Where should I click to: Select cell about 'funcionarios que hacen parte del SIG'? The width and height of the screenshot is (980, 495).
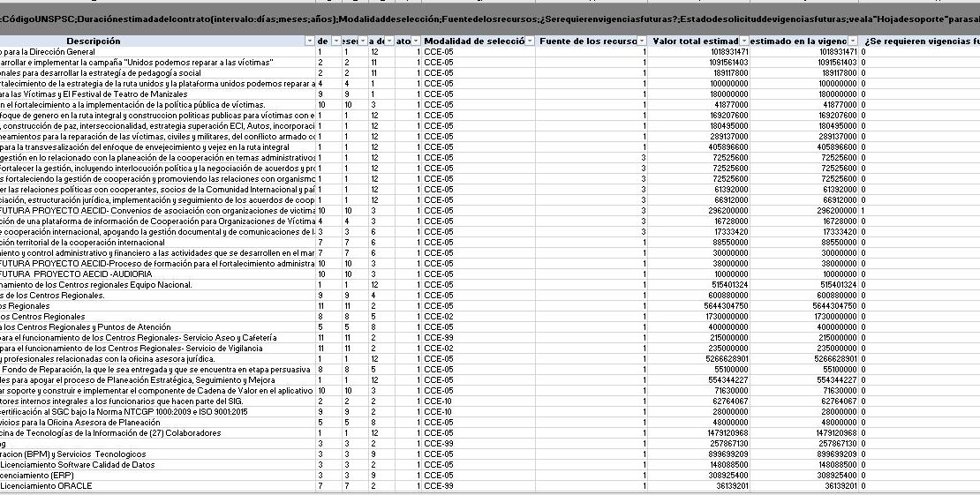coord(157,401)
